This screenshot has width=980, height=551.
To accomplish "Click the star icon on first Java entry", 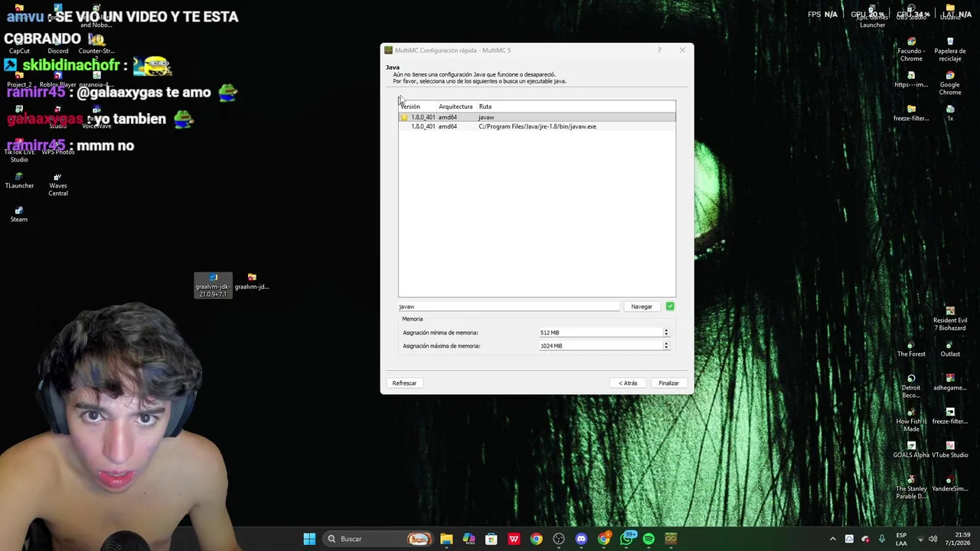I will click(x=404, y=117).
